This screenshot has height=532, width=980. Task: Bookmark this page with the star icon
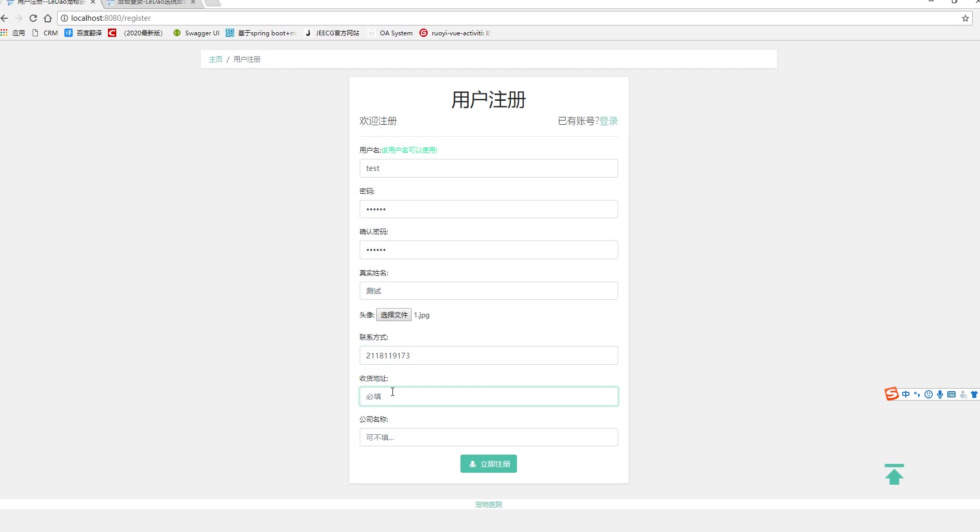965,18
